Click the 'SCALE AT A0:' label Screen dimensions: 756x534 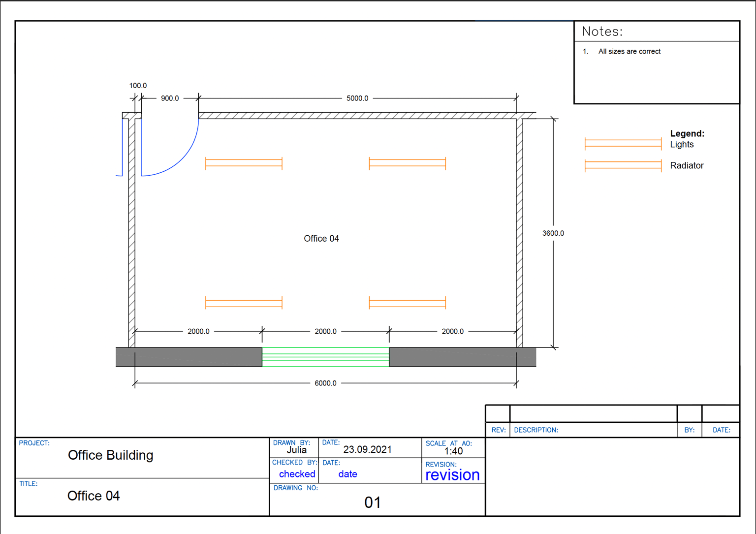tap(448, 443)
